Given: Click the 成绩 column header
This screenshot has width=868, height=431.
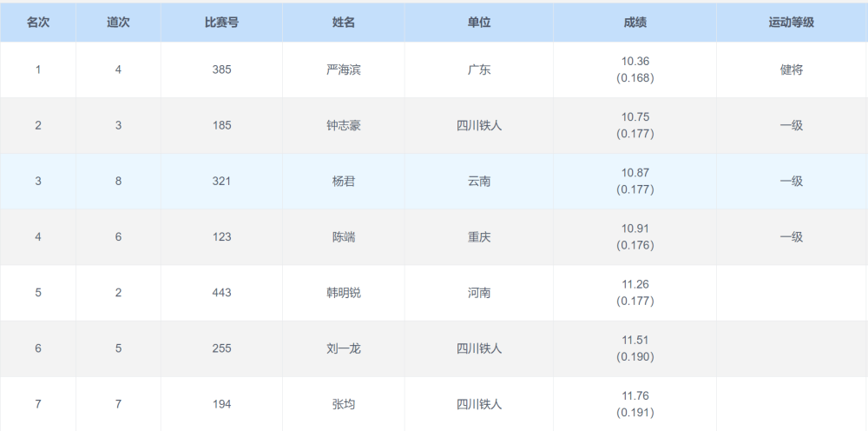Looking at the screenshot, I should coord(635,23).
